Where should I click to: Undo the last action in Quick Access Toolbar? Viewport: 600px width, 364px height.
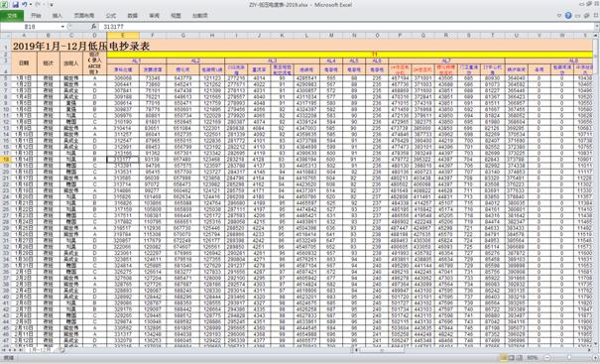click(x=25, y=5)
